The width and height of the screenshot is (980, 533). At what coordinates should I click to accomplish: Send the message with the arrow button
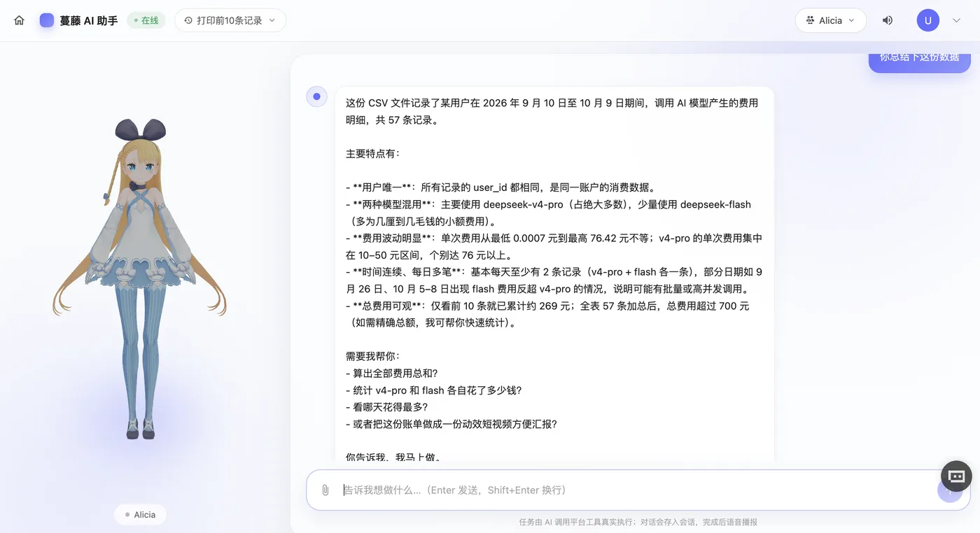pyautogui.click(x=950, y=490)
